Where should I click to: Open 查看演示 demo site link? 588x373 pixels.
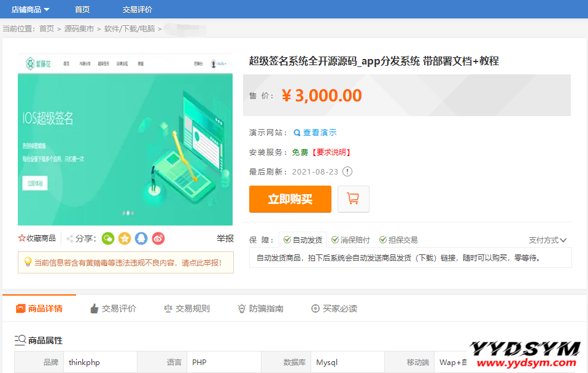(x=320, y=133)
